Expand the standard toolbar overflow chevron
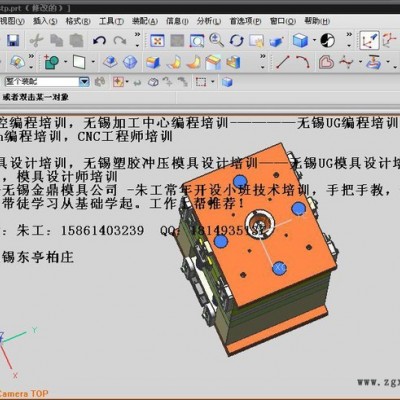Image resolution: width=400 pixels, height=400 pixels. pyautogui.click(x=137, y=40)
